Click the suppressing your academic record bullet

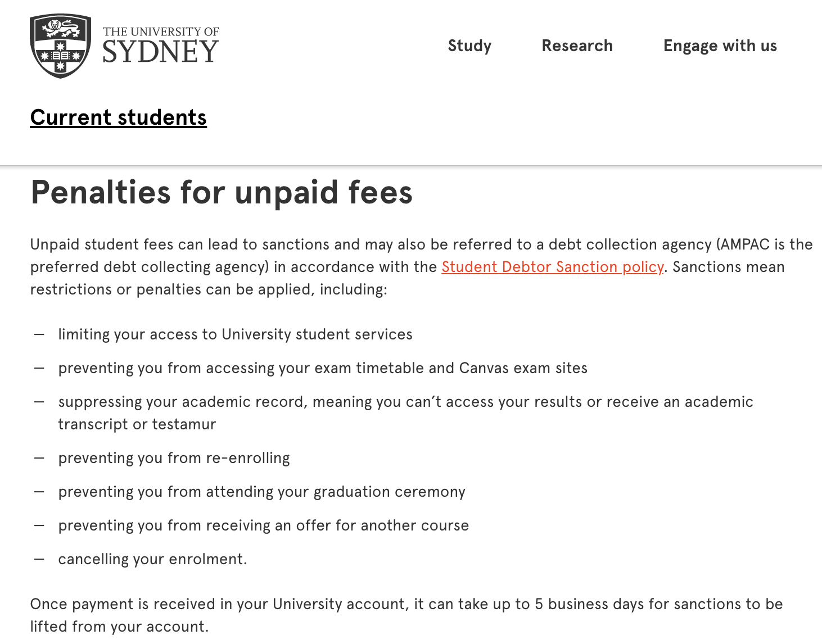point(405,413)
